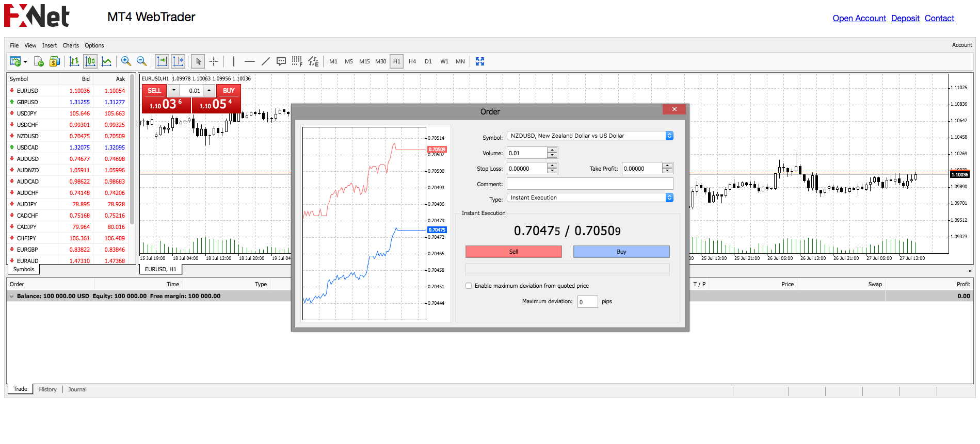Click the Volume input field

point(527,153)
